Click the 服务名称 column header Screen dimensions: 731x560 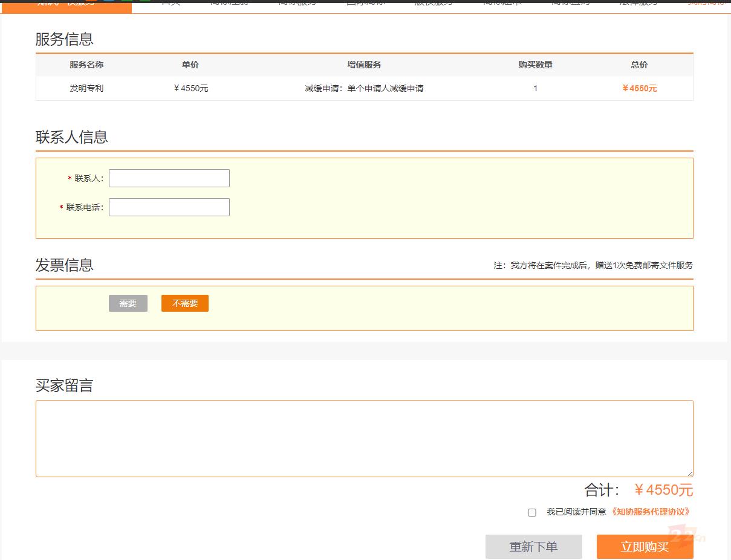tap(86, 65)
